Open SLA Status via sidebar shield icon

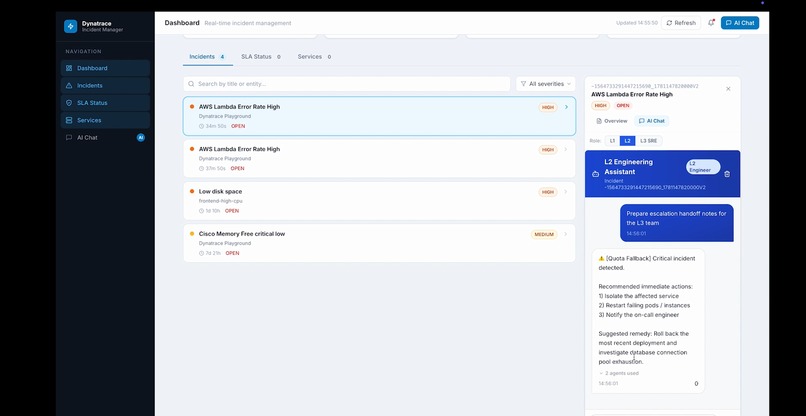coord(69,103)
